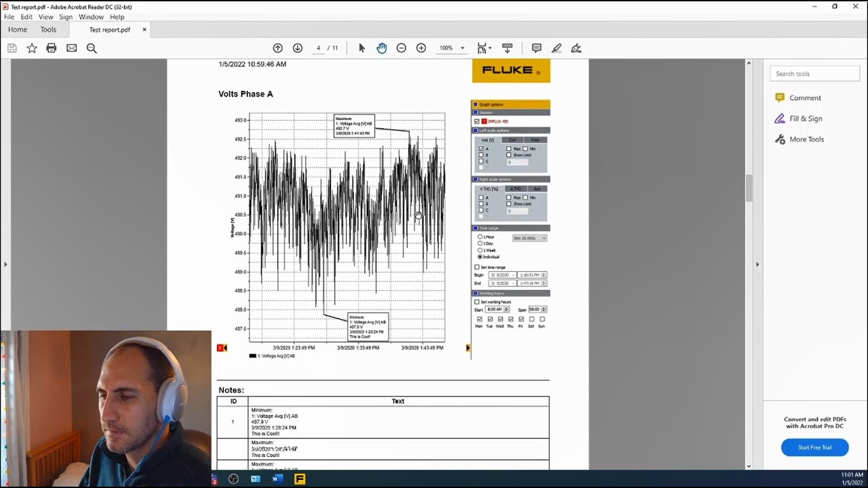Toggle the Set working hours checkbox
The image size is (868, 488).
(x=477, y=302)
